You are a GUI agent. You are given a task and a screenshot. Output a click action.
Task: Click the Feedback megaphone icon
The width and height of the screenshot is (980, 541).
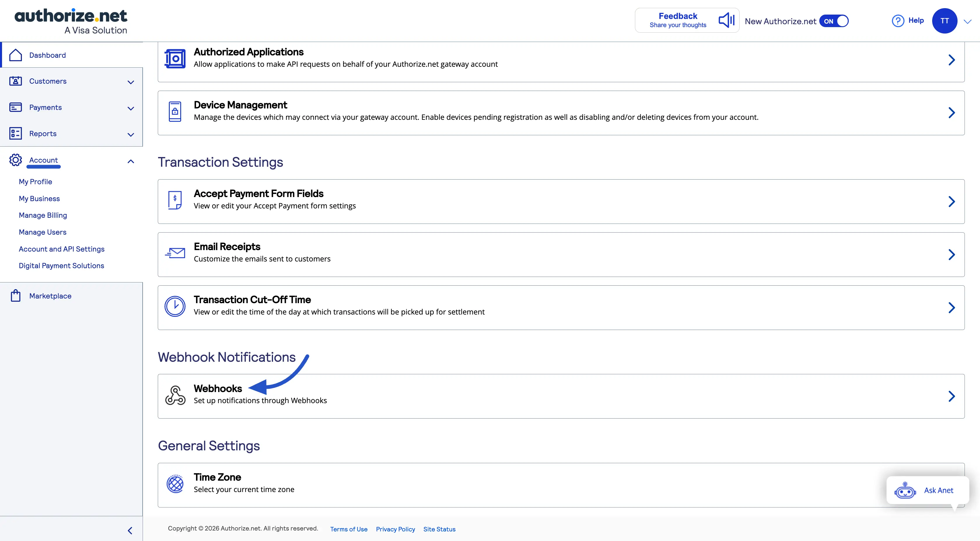click(726, 20)
